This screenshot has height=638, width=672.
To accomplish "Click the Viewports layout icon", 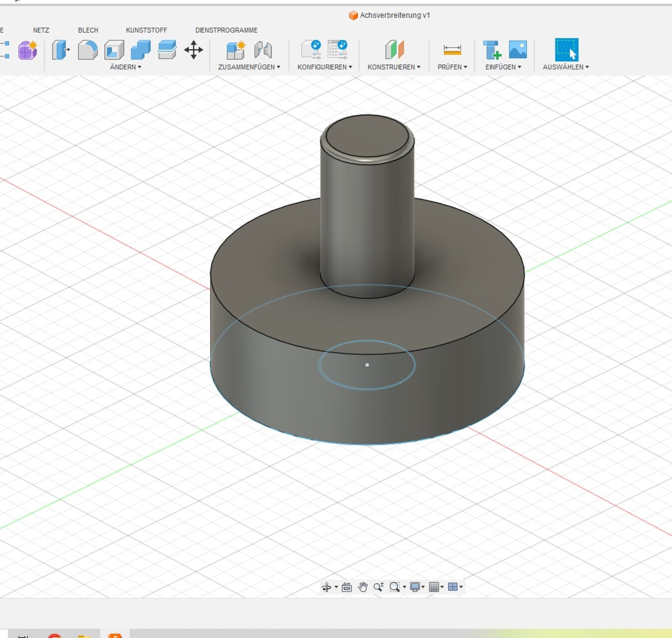I will [453, 587].
